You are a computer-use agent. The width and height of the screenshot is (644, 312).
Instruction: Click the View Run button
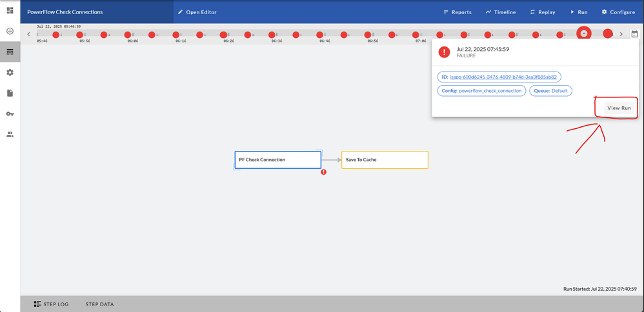click(619, 108)
